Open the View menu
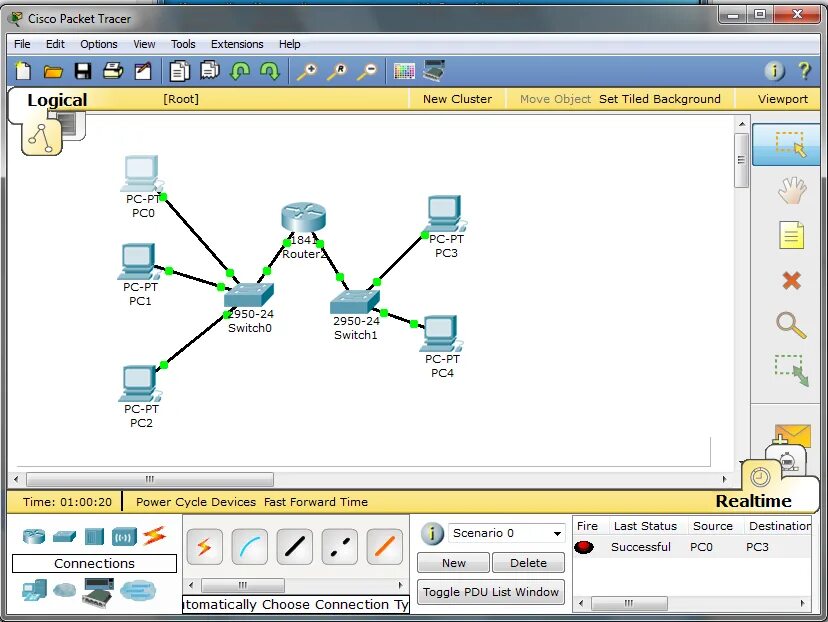Image resolution: width=828 pixels, height=622 pixels. point(144,44)
